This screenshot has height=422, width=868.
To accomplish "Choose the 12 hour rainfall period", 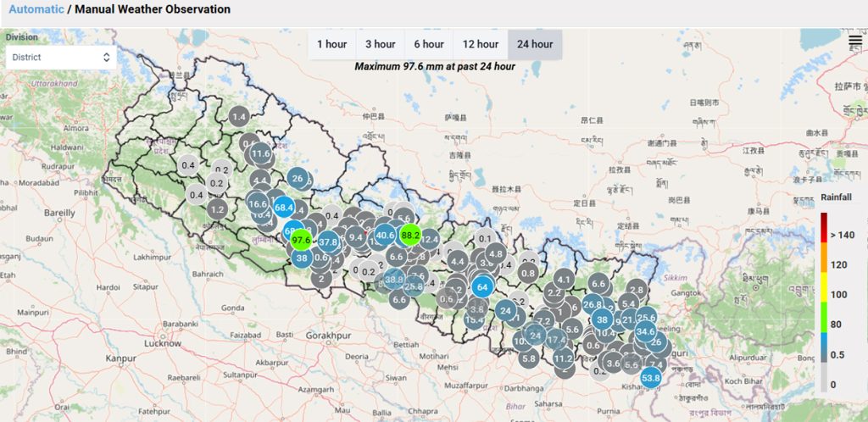I will [480, 44].
